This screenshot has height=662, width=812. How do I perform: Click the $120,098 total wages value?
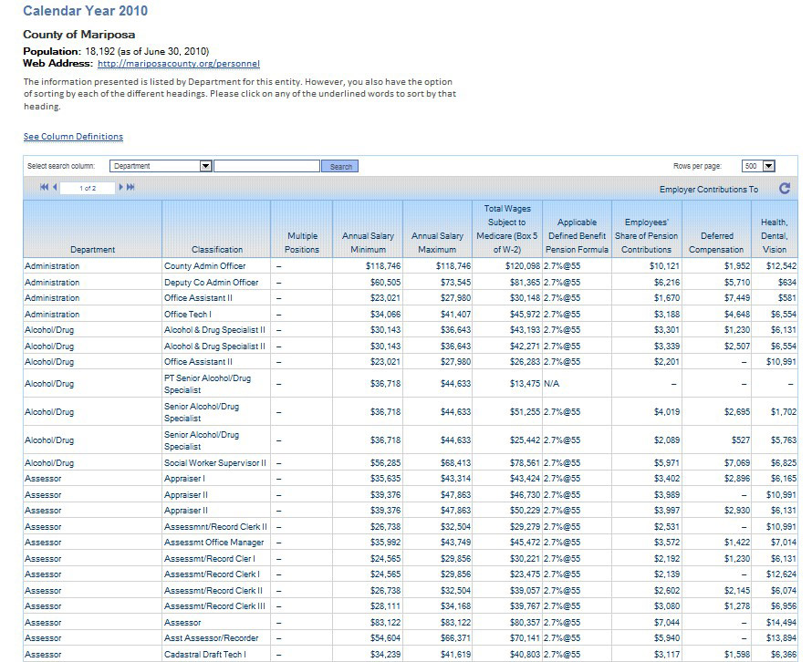[x=523, y=266]
